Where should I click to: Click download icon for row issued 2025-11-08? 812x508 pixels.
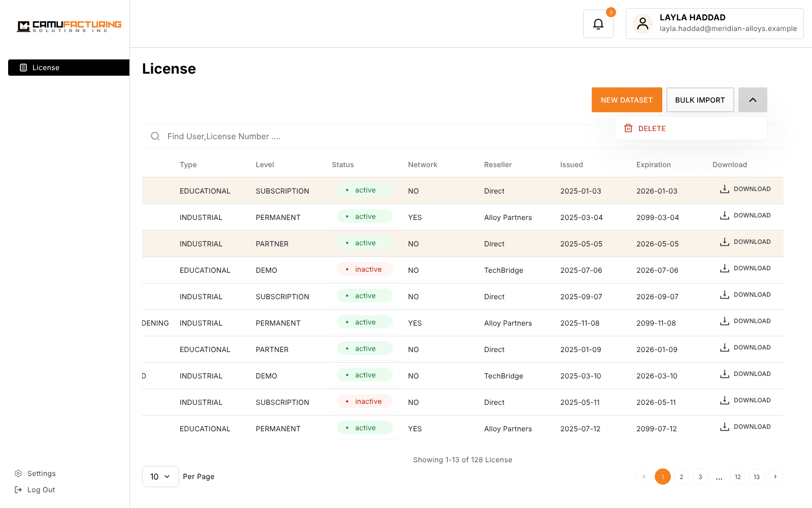pos(725,321)
